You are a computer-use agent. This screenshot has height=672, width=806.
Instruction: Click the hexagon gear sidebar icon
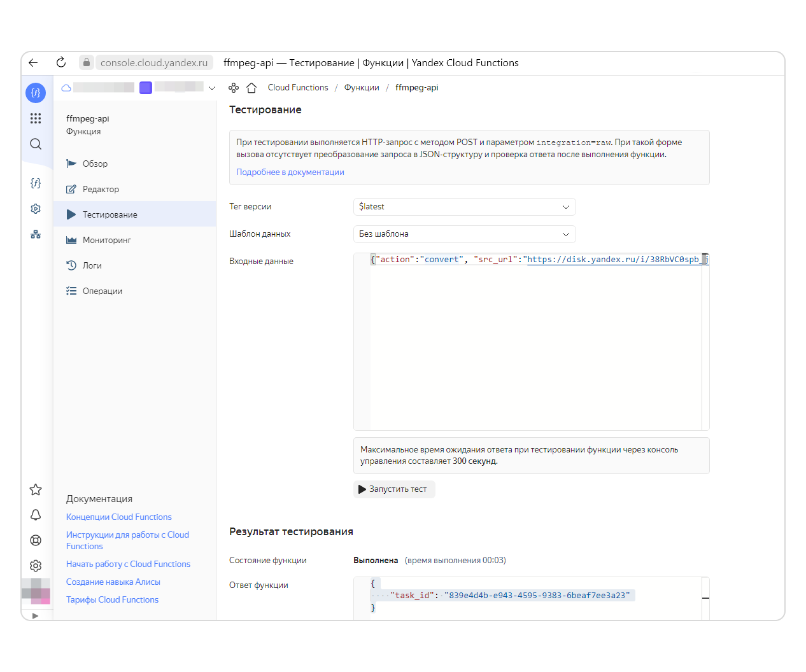click(36, 209)
